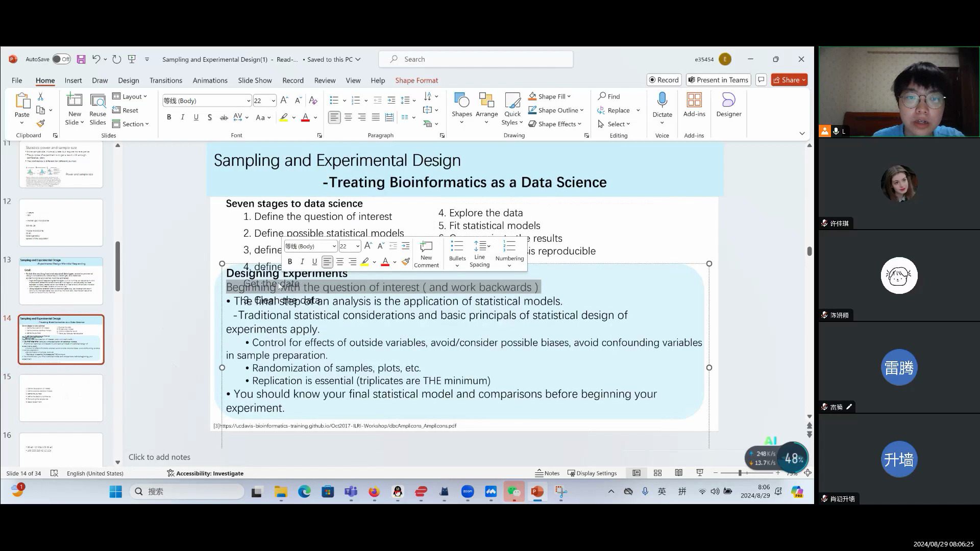Click Fit slide to window icon
The height and width of the screenshot is (551, 980).
[807, 473]
